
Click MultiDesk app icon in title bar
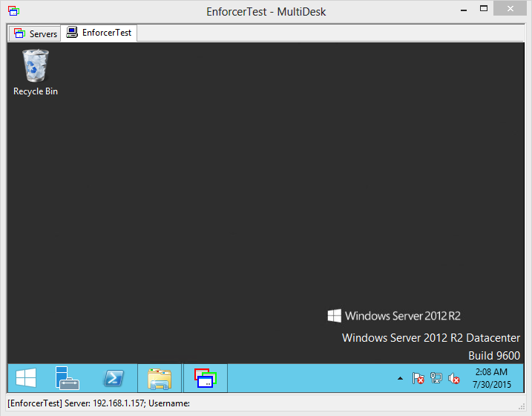pyautogui.click(x=13, y=11)
